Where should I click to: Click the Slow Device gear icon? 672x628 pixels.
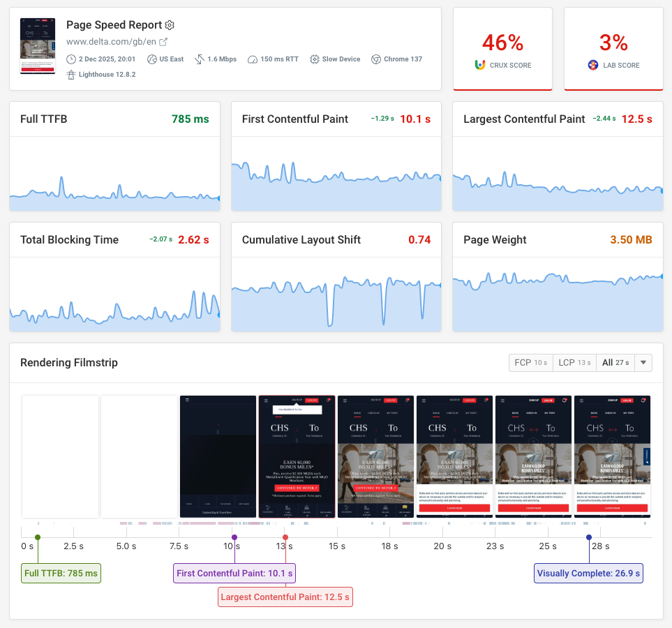(314, 59)
